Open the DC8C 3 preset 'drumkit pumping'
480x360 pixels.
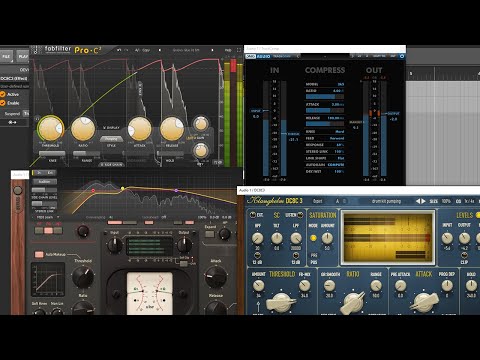tap(386, 201)
